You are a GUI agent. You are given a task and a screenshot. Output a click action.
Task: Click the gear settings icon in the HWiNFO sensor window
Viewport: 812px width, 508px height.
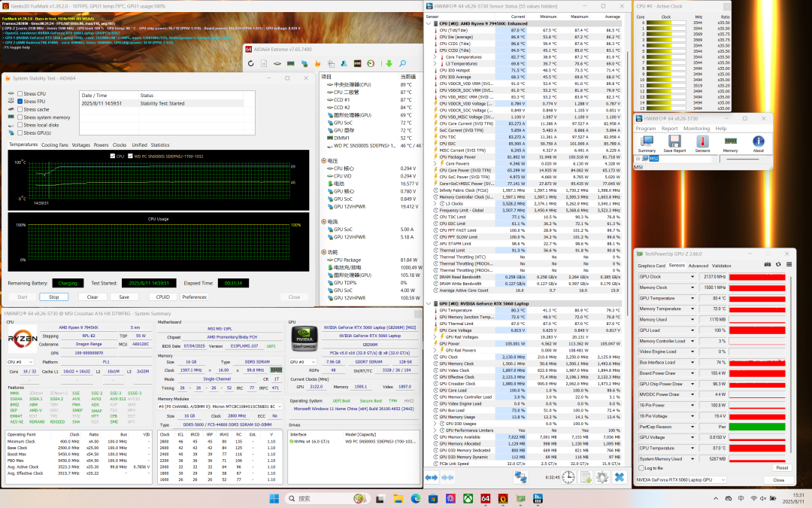tap(601, 477)
